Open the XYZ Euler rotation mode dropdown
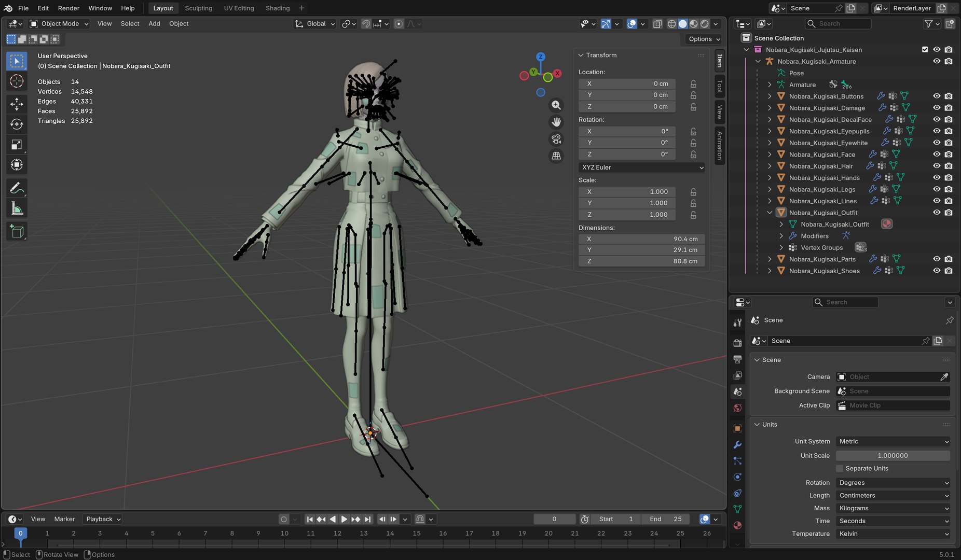This screenshot has width=961, height=560. 642,167
